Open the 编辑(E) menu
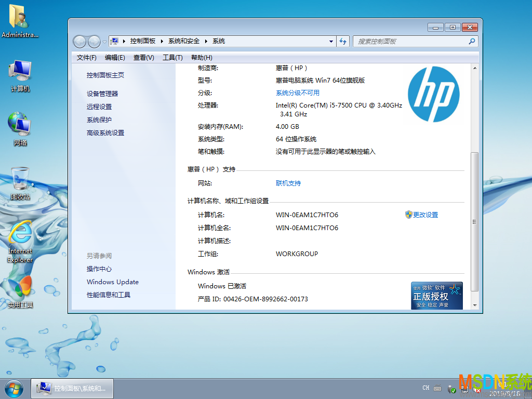 click(115, 58)
